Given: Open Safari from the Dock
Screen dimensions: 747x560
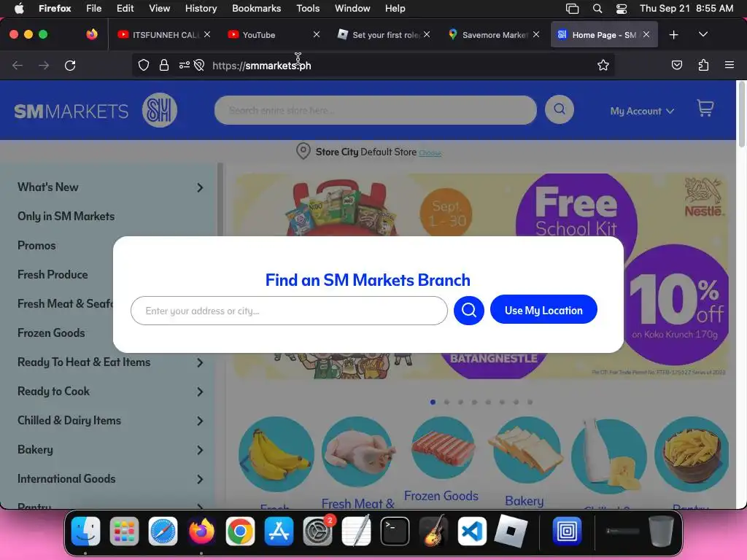Looking at the screenshot, I should click(x=163, y=531).
